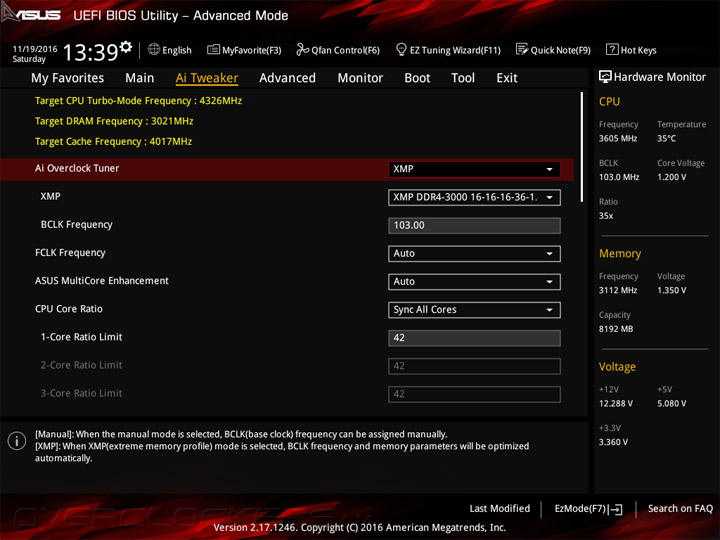Open the CPU Core Ratio dropdown

coord(474,309)
